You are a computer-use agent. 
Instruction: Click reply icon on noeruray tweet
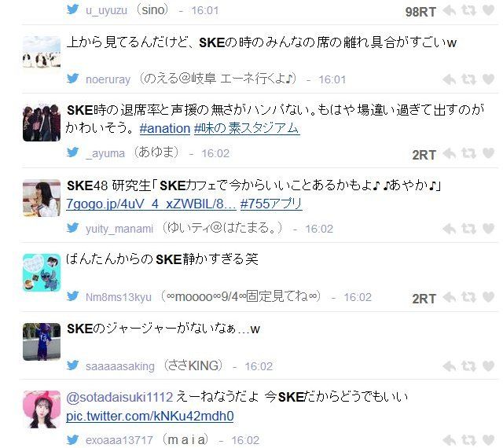[449, 79]
